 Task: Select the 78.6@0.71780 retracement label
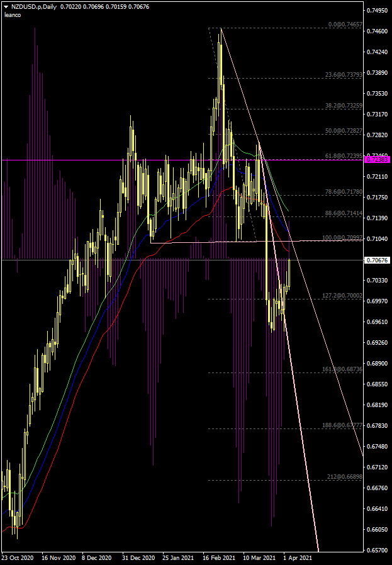click(344, 191)
